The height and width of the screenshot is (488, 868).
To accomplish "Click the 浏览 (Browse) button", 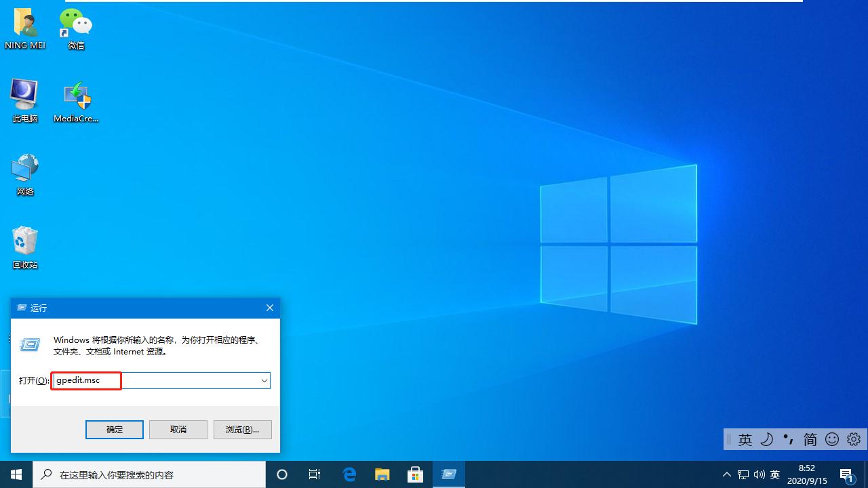I will pos(242,429).
